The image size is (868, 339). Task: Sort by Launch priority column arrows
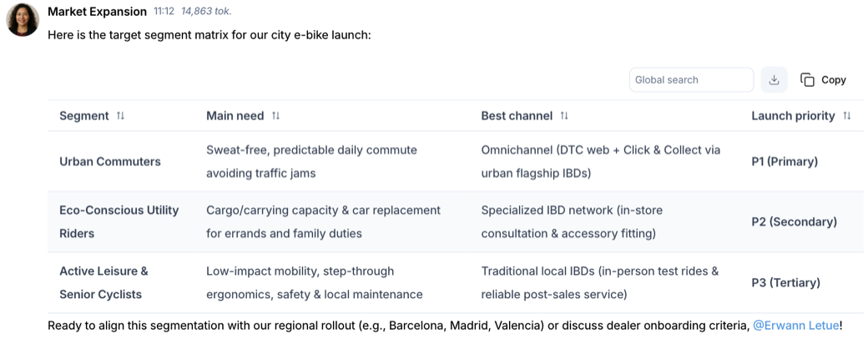[846, 116]
